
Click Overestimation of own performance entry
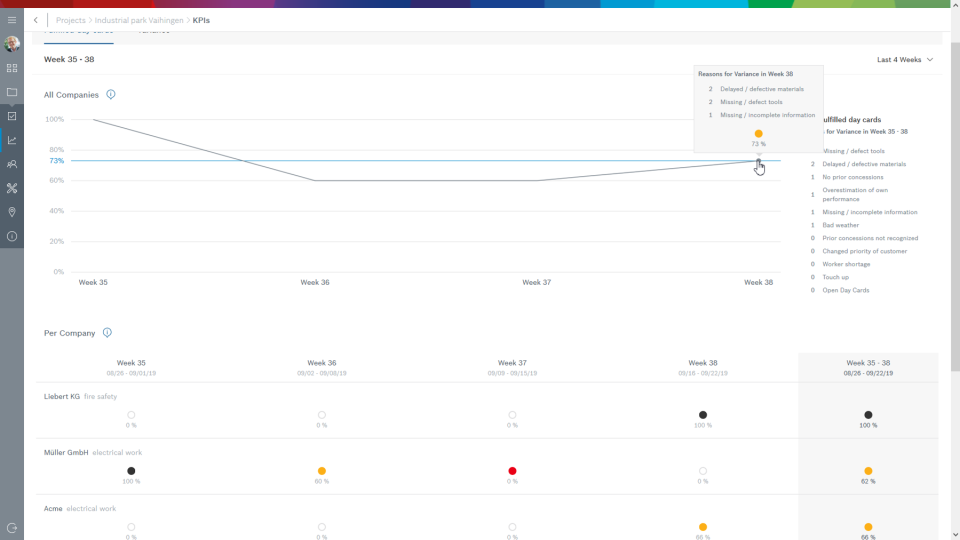coord(855,195)
